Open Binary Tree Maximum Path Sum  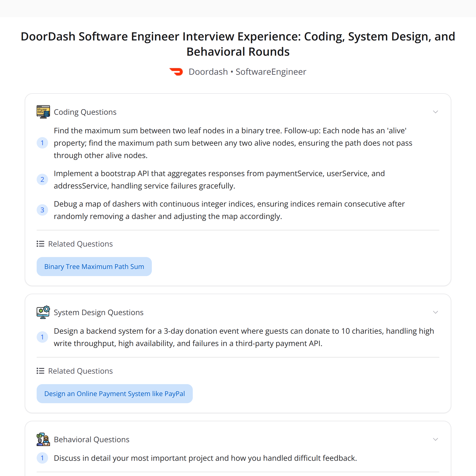coord(94,266)
